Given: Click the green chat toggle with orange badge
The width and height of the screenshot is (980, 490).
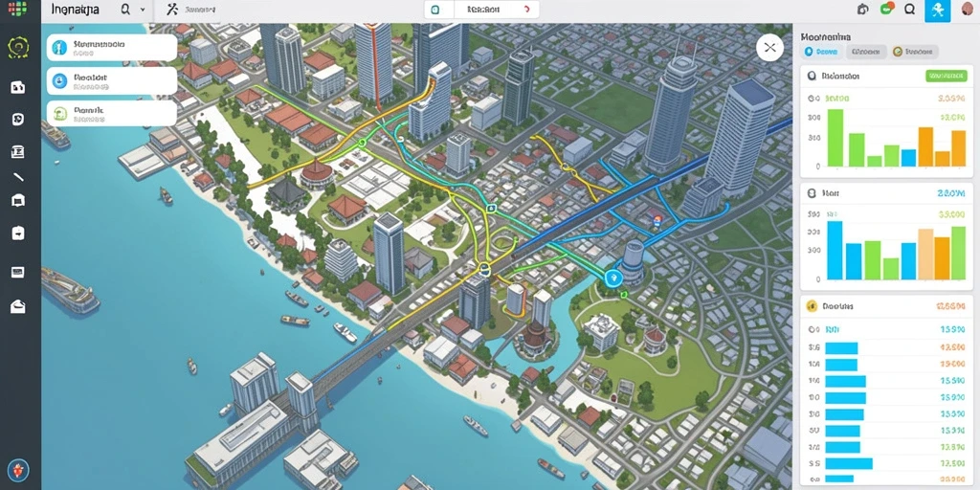Looking at the screenshot, I should click(x=887, y=9).
